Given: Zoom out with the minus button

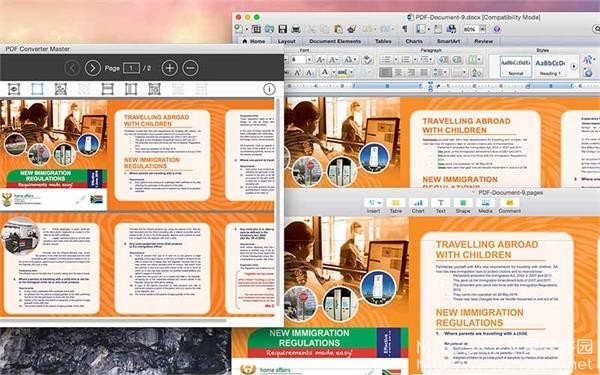Looking at the screenshot, I should point(190,68).
